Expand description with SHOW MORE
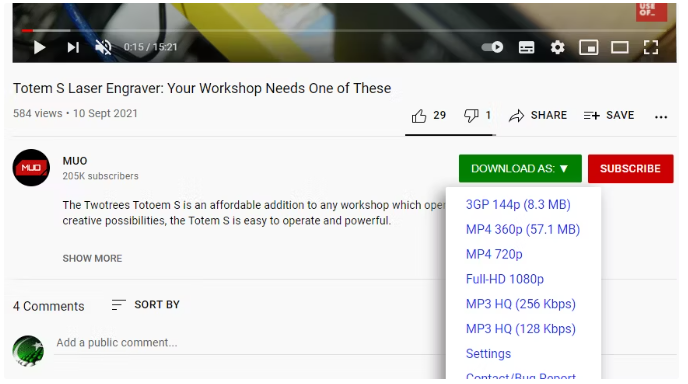The width and height of the screenshot is (688, 384). coord(92,258)
